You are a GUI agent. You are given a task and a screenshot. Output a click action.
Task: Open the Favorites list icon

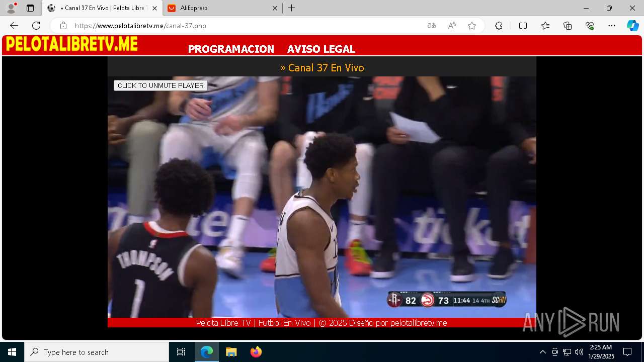pyautogui.click(x=545, y=26)
